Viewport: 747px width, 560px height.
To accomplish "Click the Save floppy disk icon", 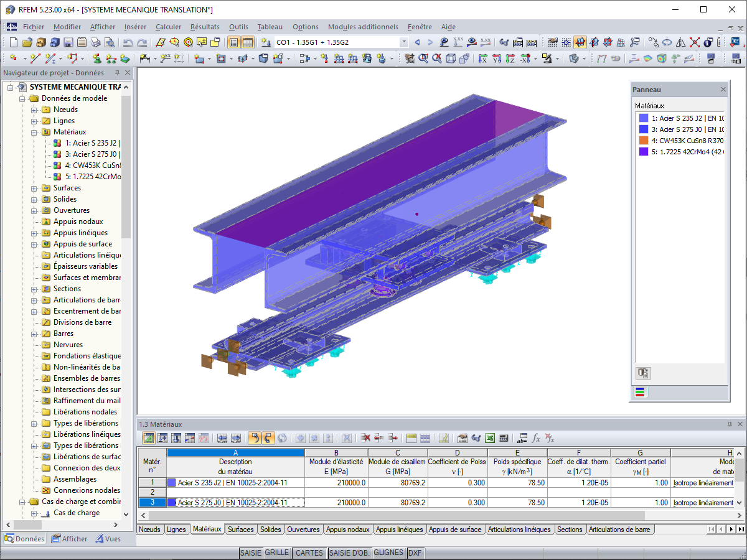I will coord(68,42).
